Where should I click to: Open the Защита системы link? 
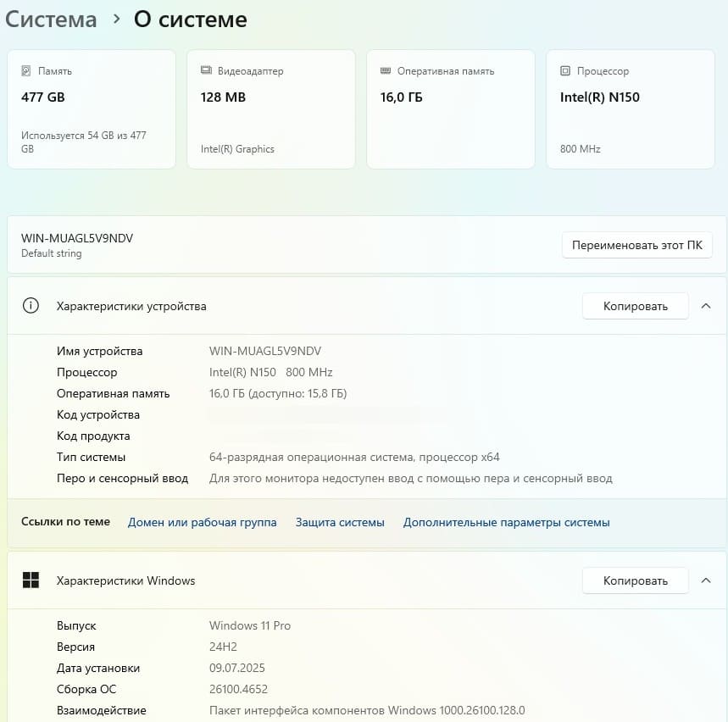[340, 522]
